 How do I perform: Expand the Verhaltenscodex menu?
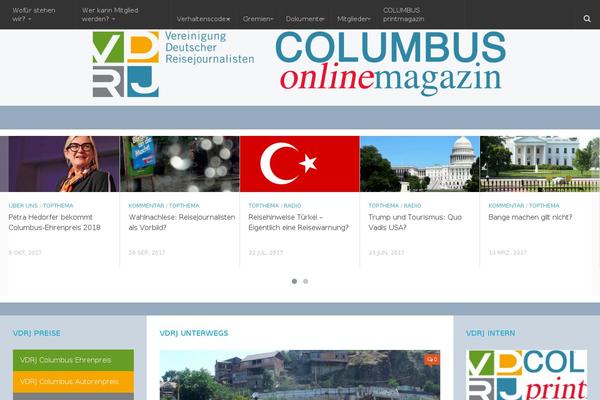pos(204,19)
